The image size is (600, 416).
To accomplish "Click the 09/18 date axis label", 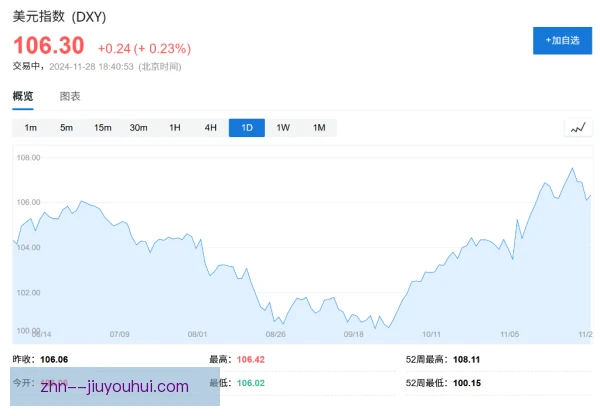I will coord(354,334).
